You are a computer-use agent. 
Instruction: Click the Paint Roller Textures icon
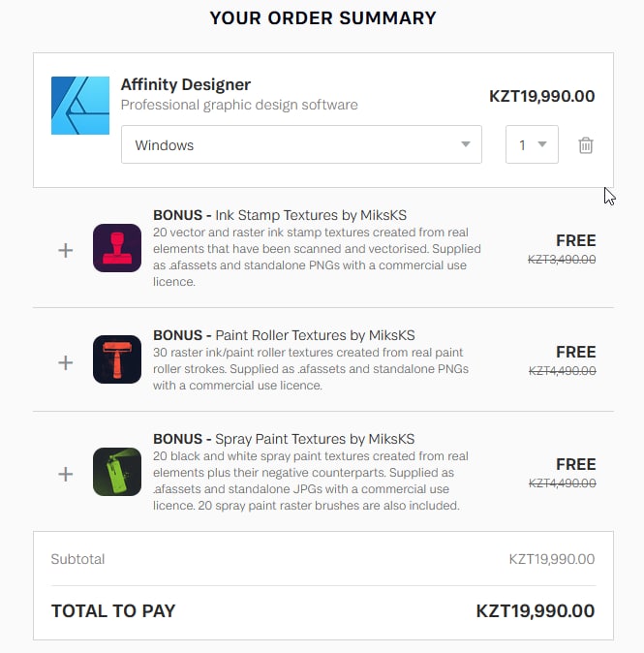[117, 359]
